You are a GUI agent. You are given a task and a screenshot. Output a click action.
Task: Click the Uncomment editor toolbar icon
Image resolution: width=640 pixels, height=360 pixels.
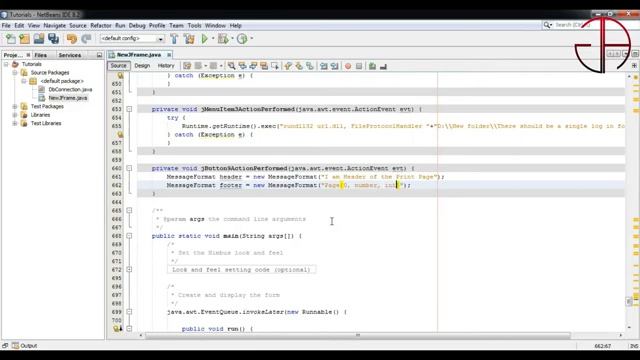383,66
